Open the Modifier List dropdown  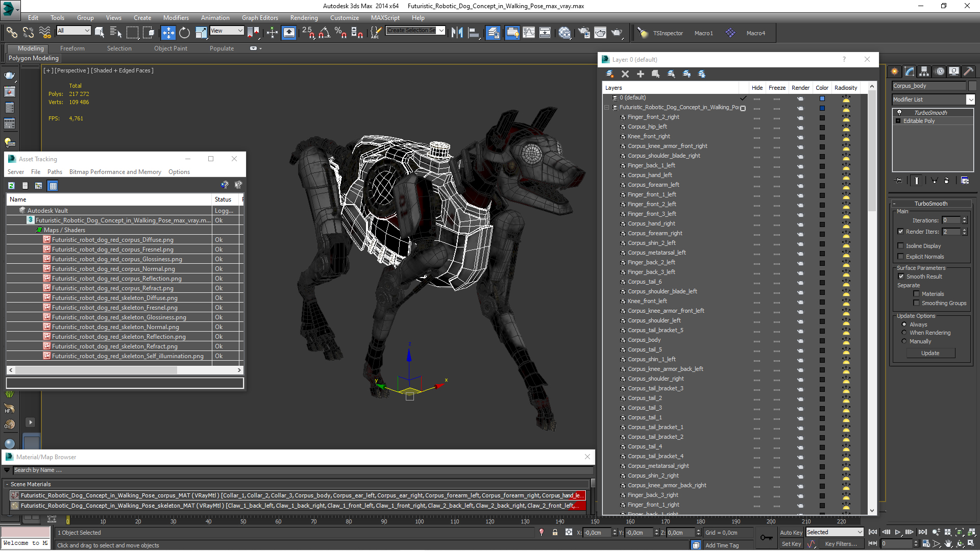point(933,99)
